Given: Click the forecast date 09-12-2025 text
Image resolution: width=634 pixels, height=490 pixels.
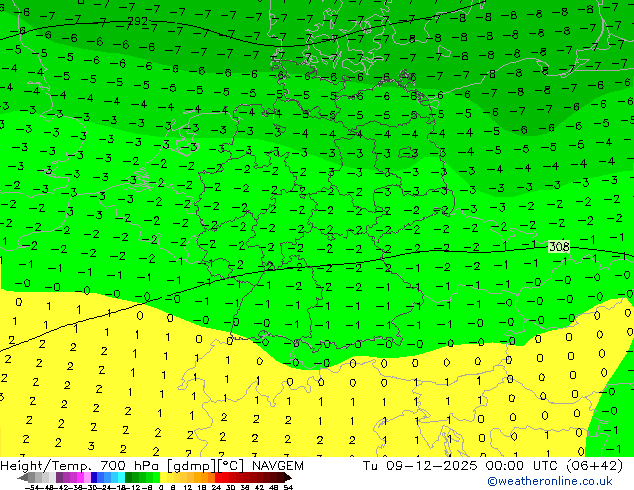Looking at the screenshot, I should tap(431, 466).
